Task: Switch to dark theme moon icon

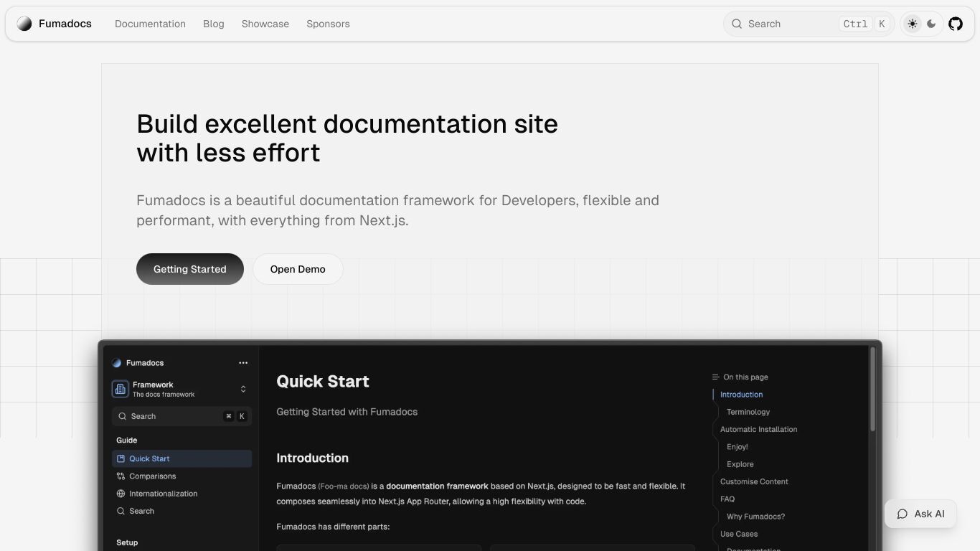Action: (931, 24)
